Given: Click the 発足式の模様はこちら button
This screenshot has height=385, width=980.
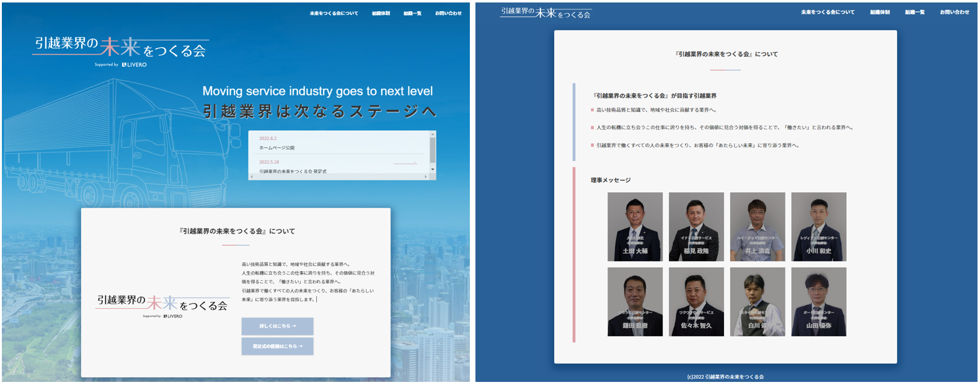Looking at the screenshot, I should tap(277, 346).
